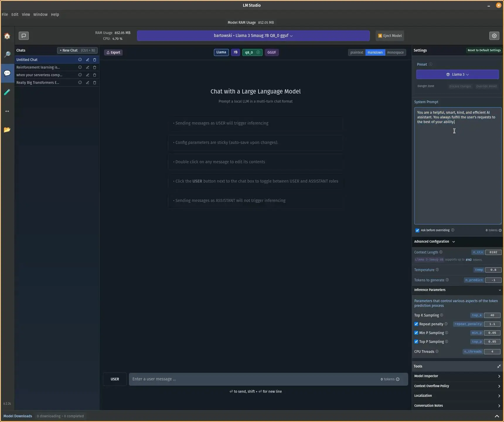The width and height of the screenshot is (504, 422).
Task: Click the Temperature value field
Action: click(x=493, y=270)
